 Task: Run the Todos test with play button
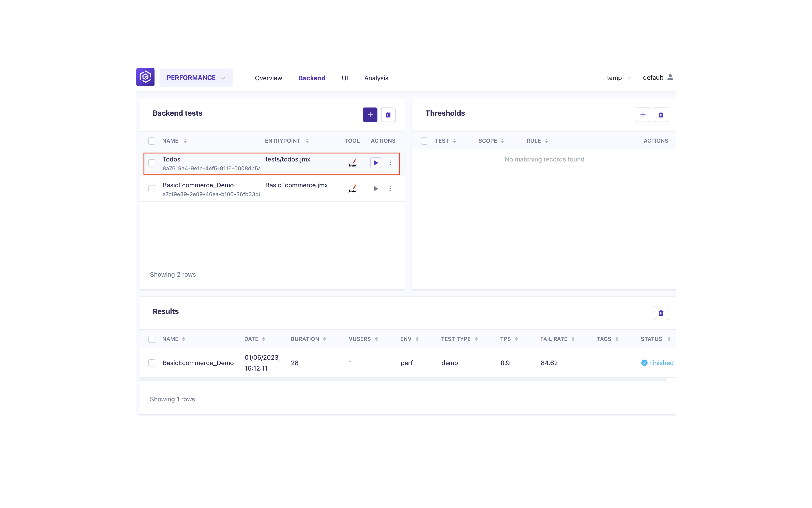pos(375,163)
